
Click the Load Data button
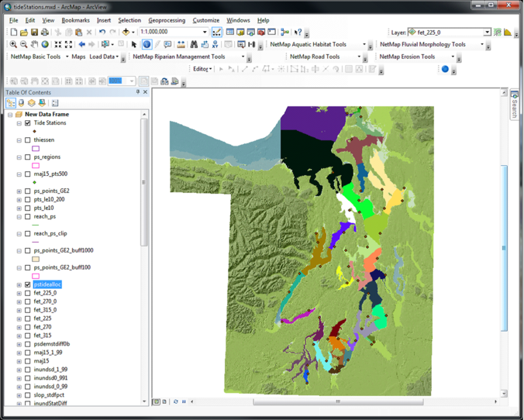tap(102, 57)
